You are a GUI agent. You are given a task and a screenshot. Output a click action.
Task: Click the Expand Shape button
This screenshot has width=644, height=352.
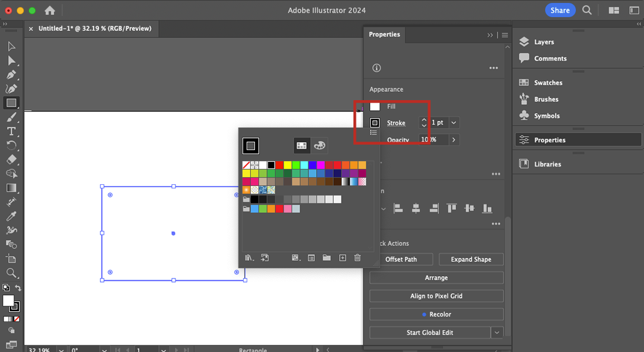coord(471,260)
